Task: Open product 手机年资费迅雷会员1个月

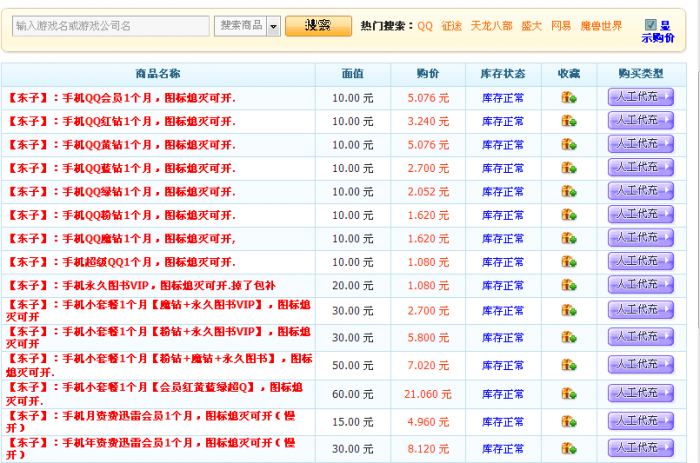Action: point(151,449)
